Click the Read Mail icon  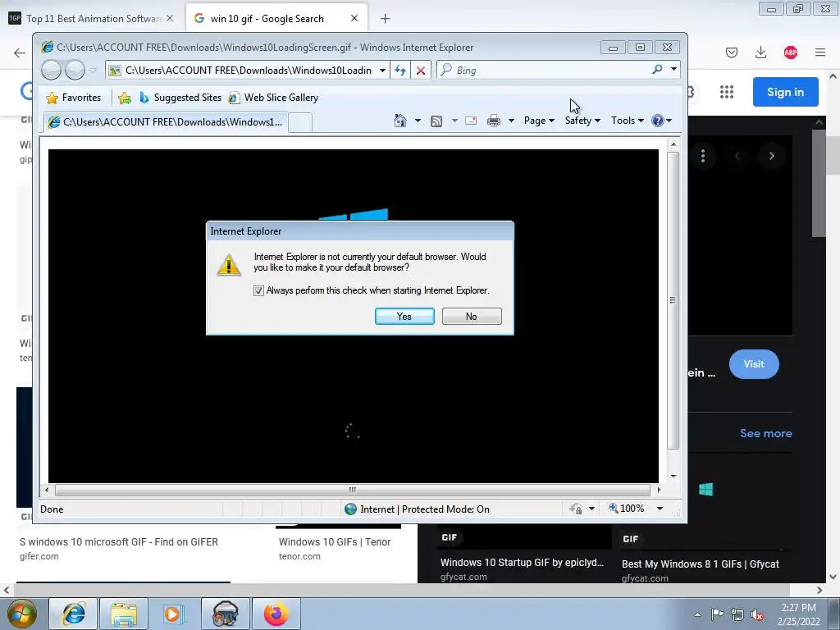tap(471, 121)
